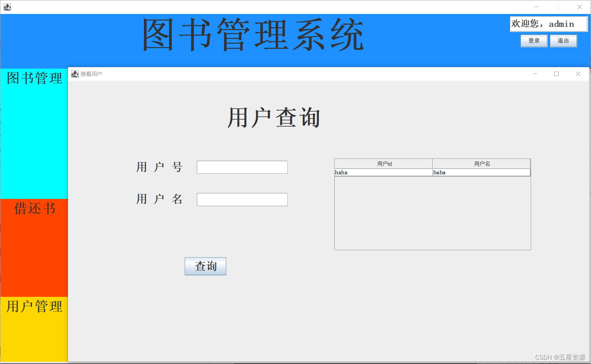Open the 借还书 sidebar panel
Viewport: 591px width, 364px height.
point(34,248)
